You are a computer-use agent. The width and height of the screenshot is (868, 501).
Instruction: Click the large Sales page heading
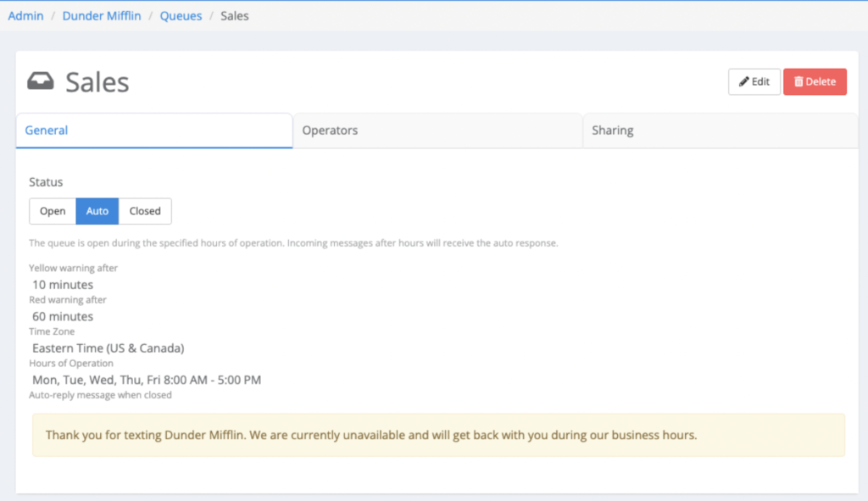tap(97, 82)
